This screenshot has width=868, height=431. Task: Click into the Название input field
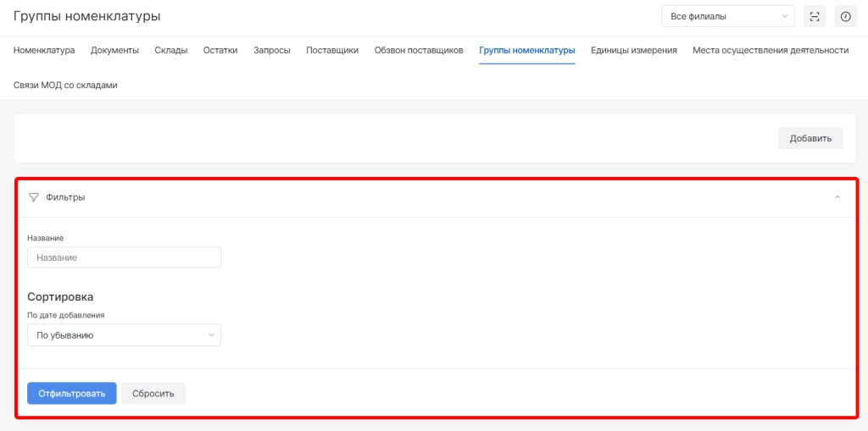[x=124, y=257]
